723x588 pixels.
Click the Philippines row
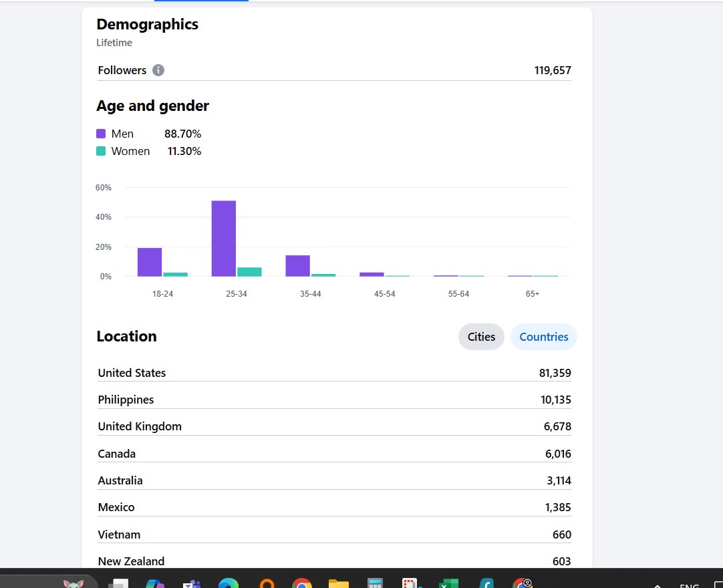(334, 400)
